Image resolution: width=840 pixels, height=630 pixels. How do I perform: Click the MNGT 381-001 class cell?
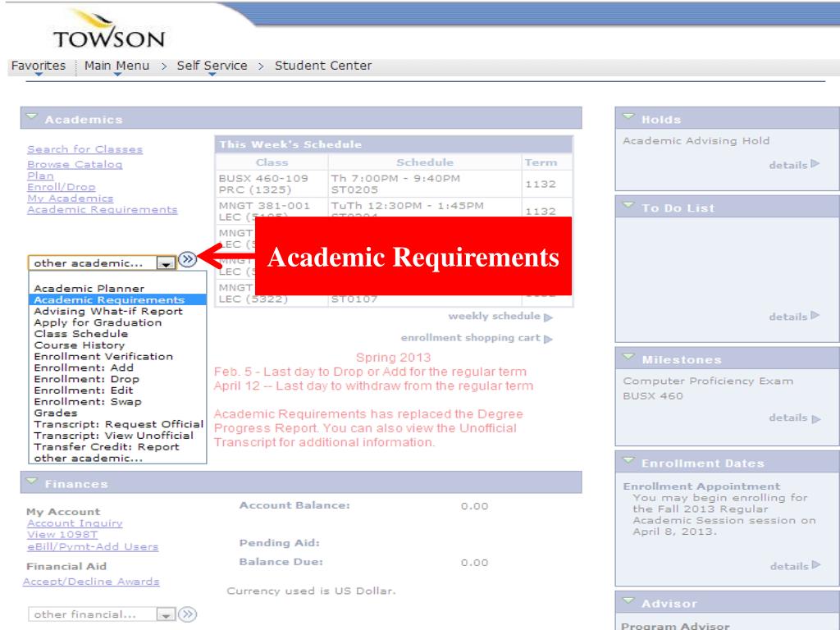coord(272,211)
